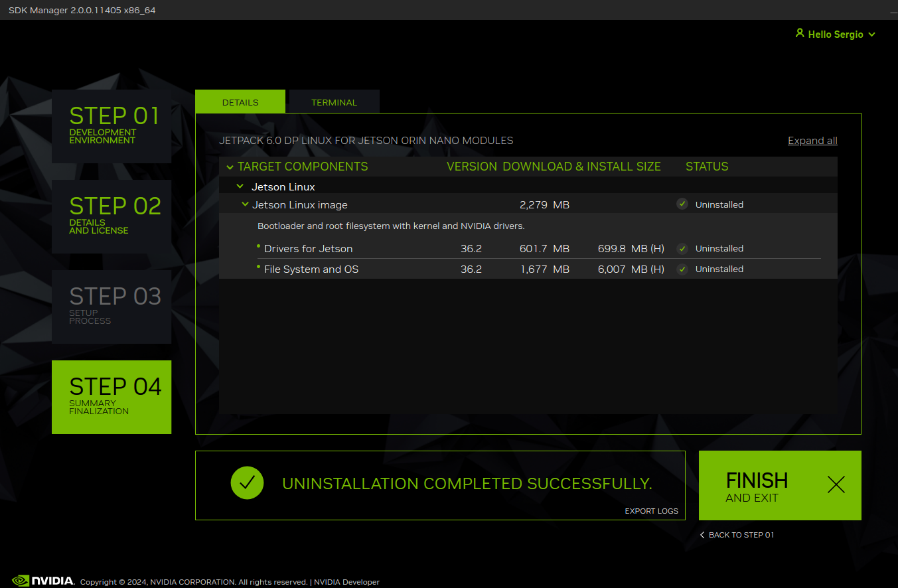The image size is (898, 588).
Task: Click the copyright notice in the footer
Action: 194,582
